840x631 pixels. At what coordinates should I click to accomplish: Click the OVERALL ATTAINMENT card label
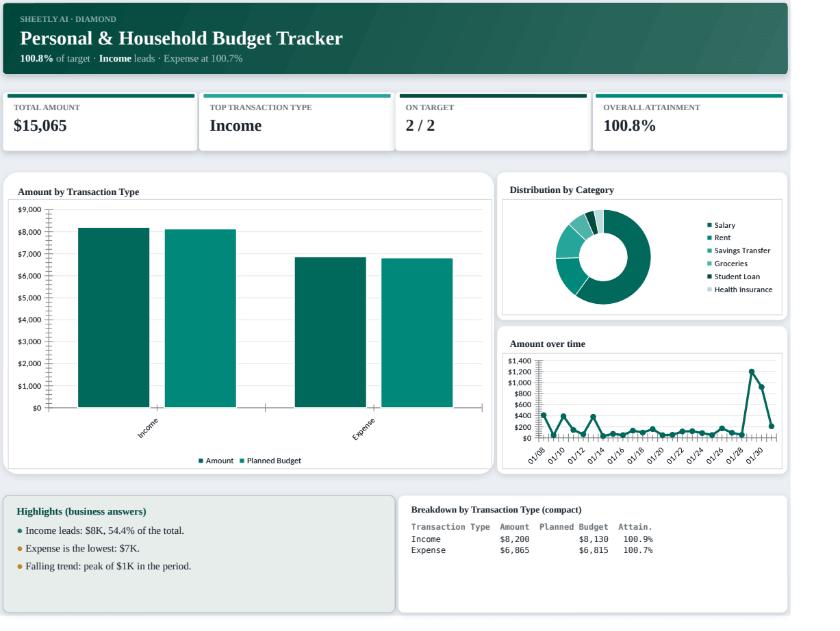[652, 107]
